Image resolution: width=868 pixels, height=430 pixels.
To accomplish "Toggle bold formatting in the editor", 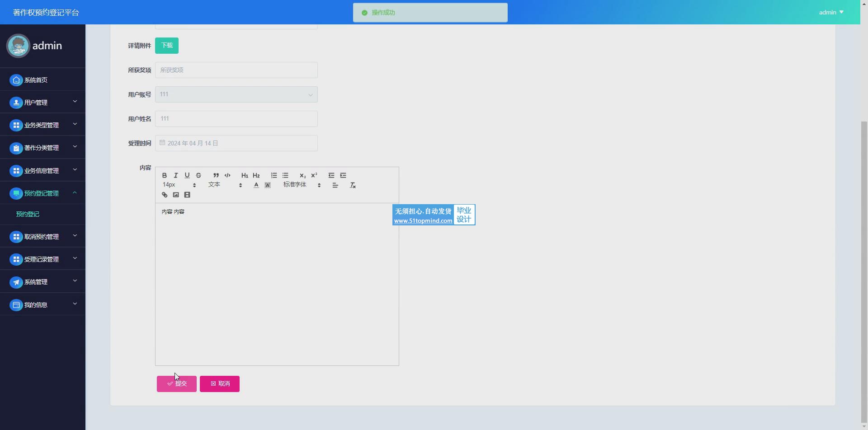I will (165, 175).
